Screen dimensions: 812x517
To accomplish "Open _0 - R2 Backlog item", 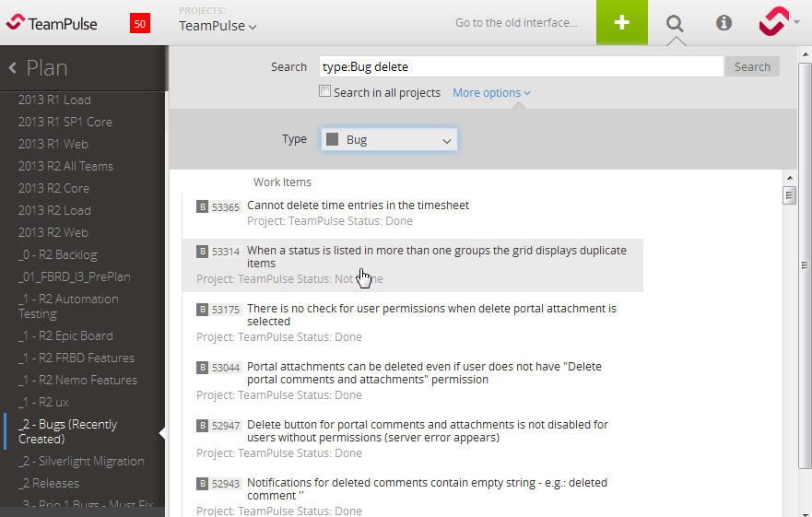I will 58,255.
